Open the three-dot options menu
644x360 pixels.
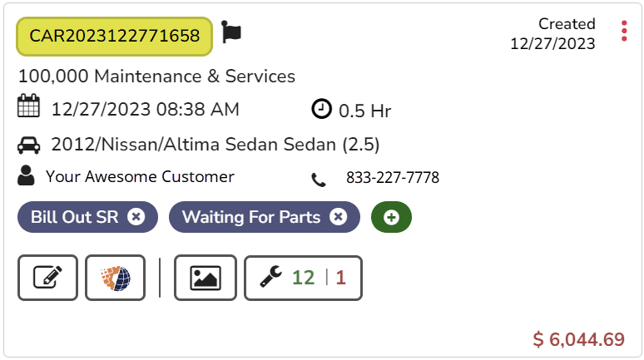[624, 32]
